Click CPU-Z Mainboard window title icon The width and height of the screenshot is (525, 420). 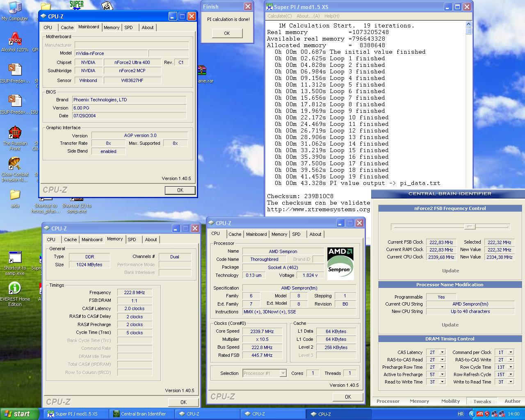tap(43, 16)
